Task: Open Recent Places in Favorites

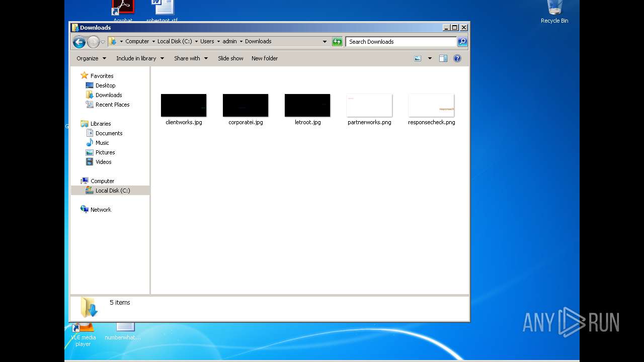Action: 112,105
